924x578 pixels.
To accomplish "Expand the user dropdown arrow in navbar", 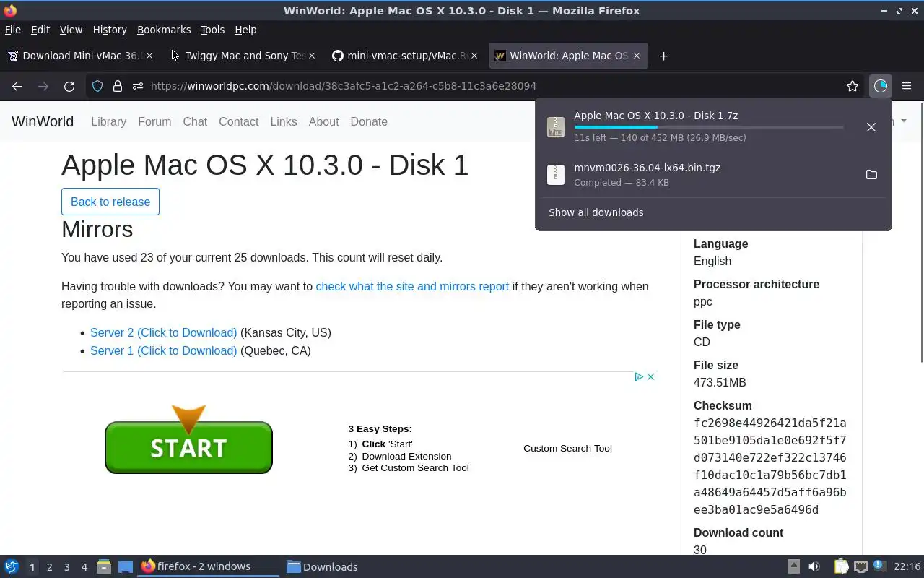I will (x=903, y=121).
